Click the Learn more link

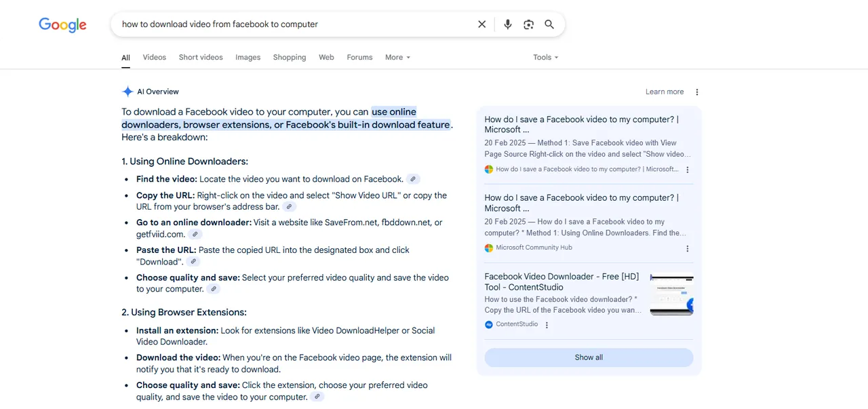(665, 92)
